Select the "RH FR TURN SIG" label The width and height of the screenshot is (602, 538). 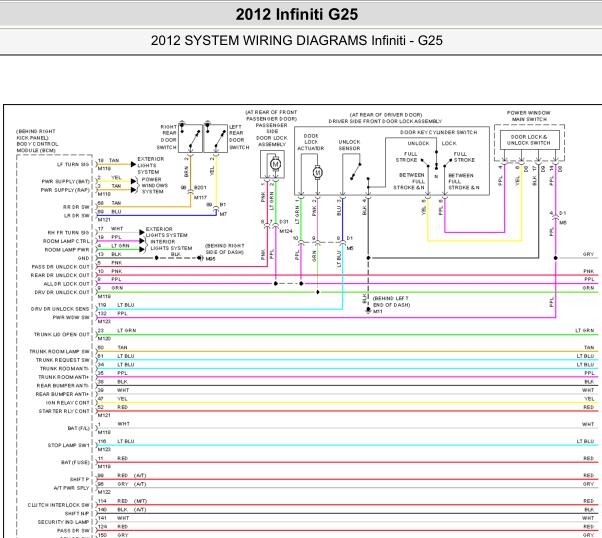[x=68, y=233]
